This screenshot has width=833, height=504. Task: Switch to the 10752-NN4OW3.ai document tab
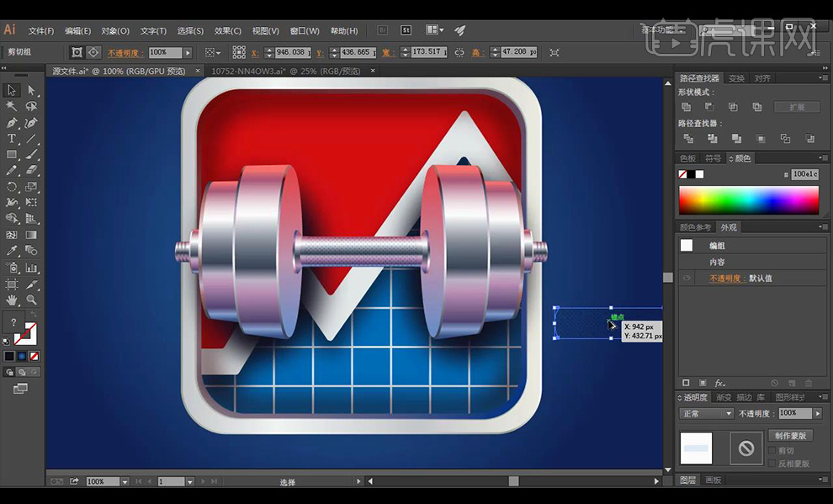286,72
